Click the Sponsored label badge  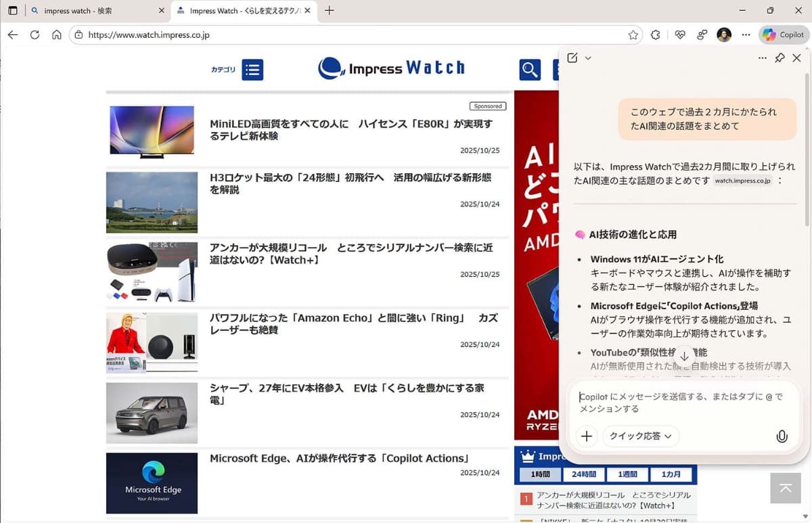[x=488, y=106]
